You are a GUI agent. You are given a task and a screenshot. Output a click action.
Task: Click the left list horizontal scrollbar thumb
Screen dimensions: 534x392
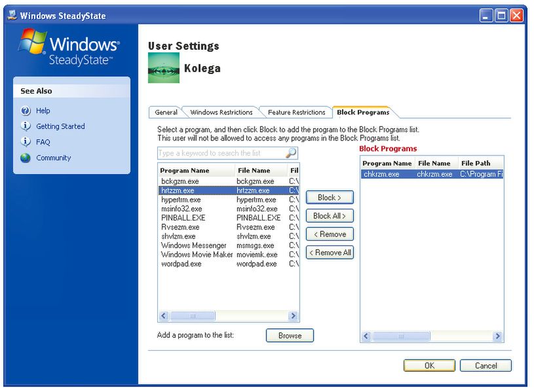193,316
